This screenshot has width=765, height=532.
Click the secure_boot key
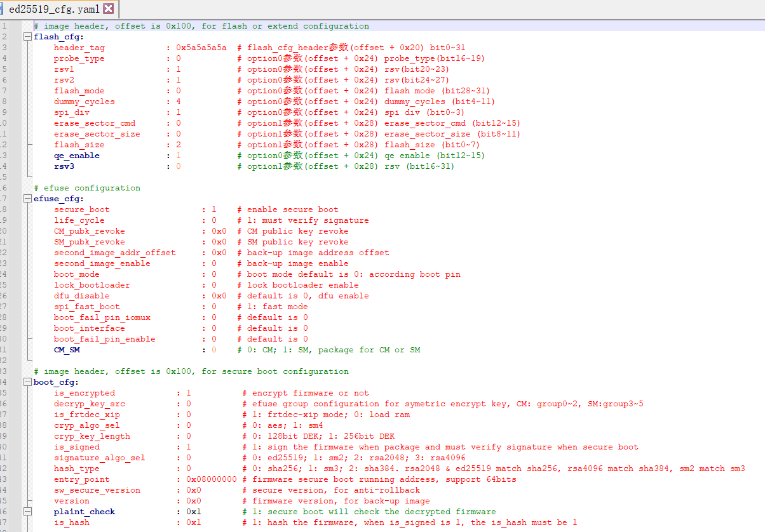click(x=82, y=209)
